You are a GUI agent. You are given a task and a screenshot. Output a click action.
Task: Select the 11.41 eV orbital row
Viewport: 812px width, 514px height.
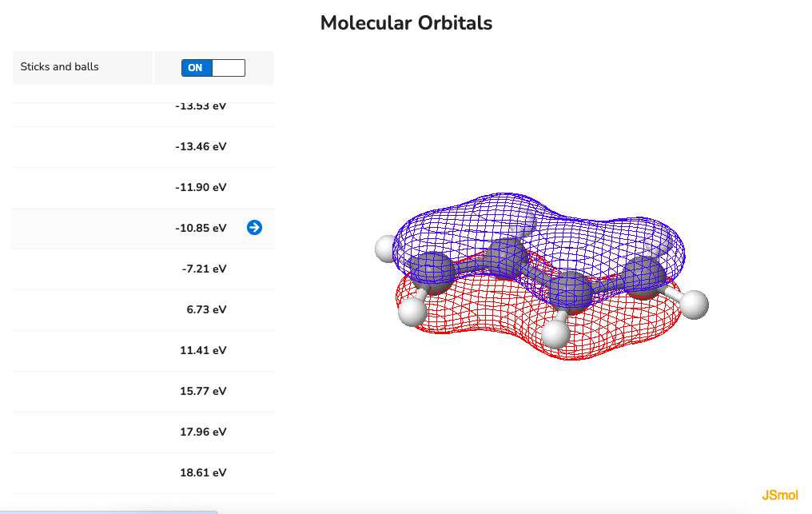click(x=143, y=351)
